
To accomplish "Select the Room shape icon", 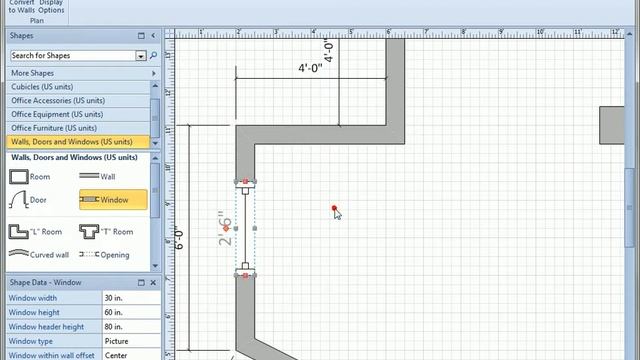I will click(19, 177).
